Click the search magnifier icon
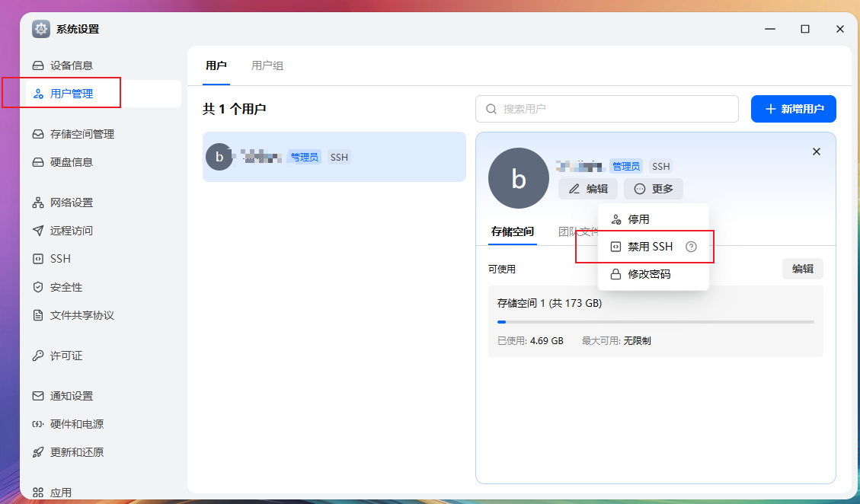This screenshot has width=860, height=504. (x=491, y=109)
